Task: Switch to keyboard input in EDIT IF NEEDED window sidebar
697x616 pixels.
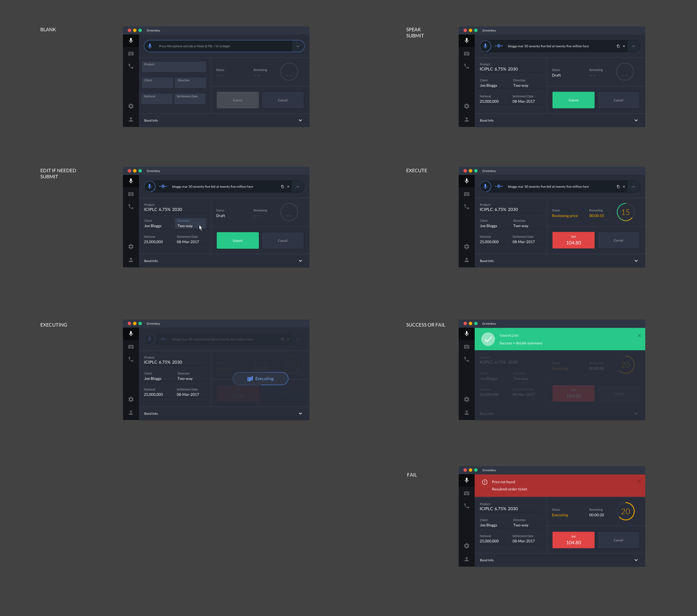Action: [131, 194]
